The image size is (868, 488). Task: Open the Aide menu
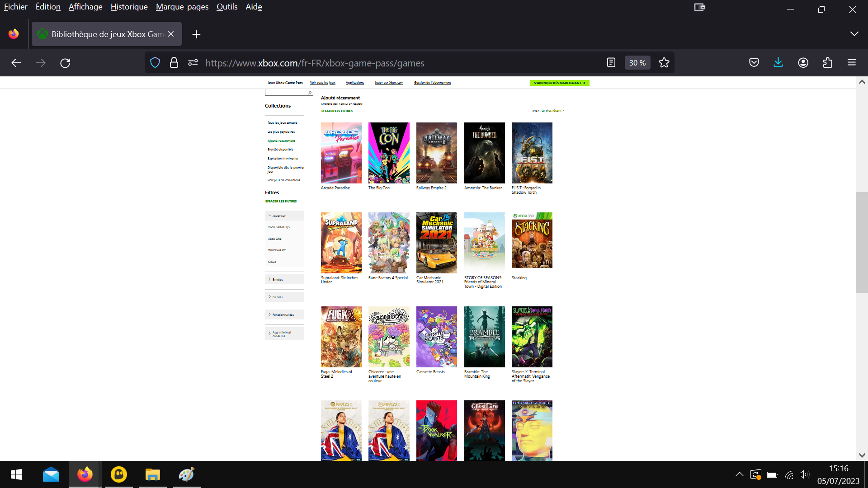click(x=254, y=7)
